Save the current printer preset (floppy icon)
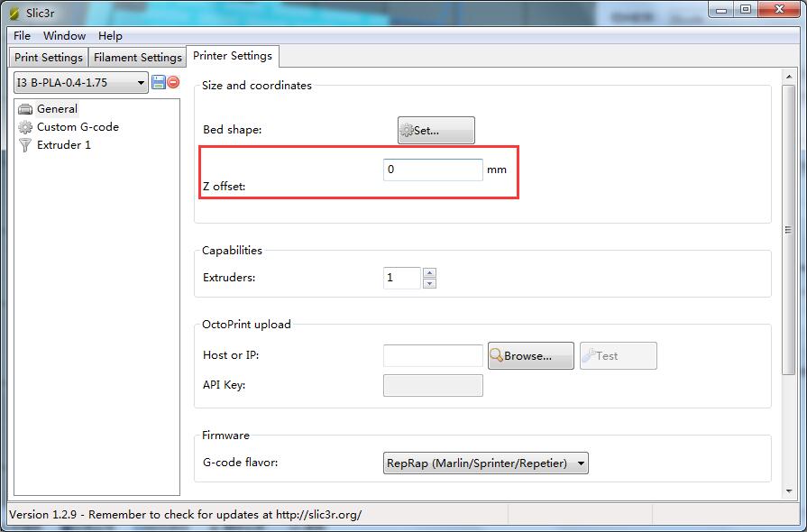Screen dimensions: 807x532 point(159,82)
